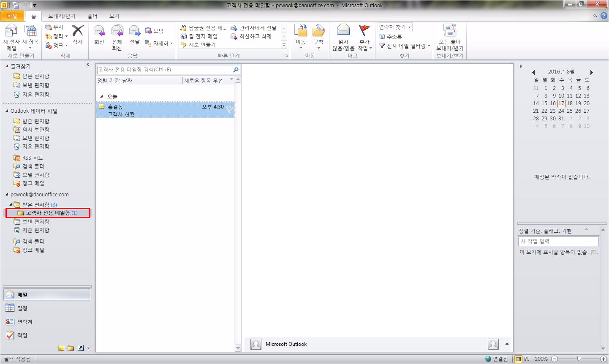Open the 새 항목 dropdown

coord(30,38)
